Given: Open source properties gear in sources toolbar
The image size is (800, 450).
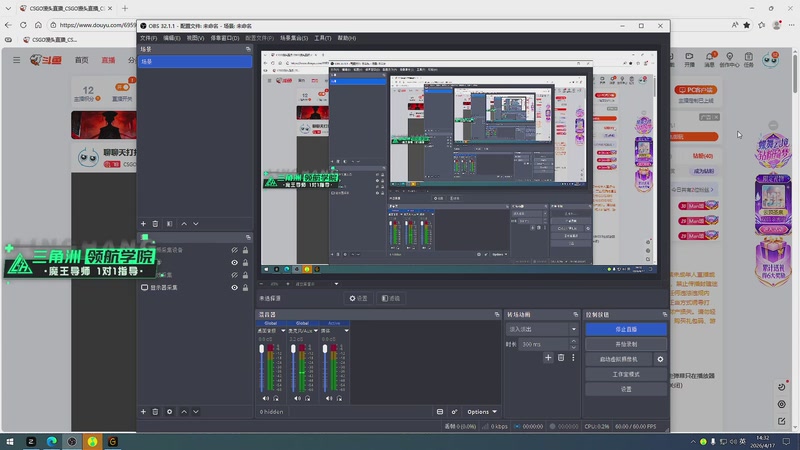Looking at the screenshot, I should [169, 412].
